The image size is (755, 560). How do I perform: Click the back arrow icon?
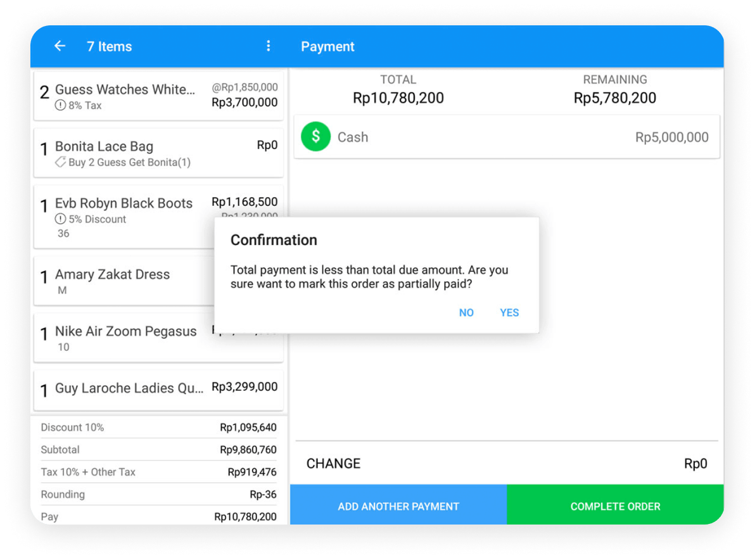click(x=60, y=46)
